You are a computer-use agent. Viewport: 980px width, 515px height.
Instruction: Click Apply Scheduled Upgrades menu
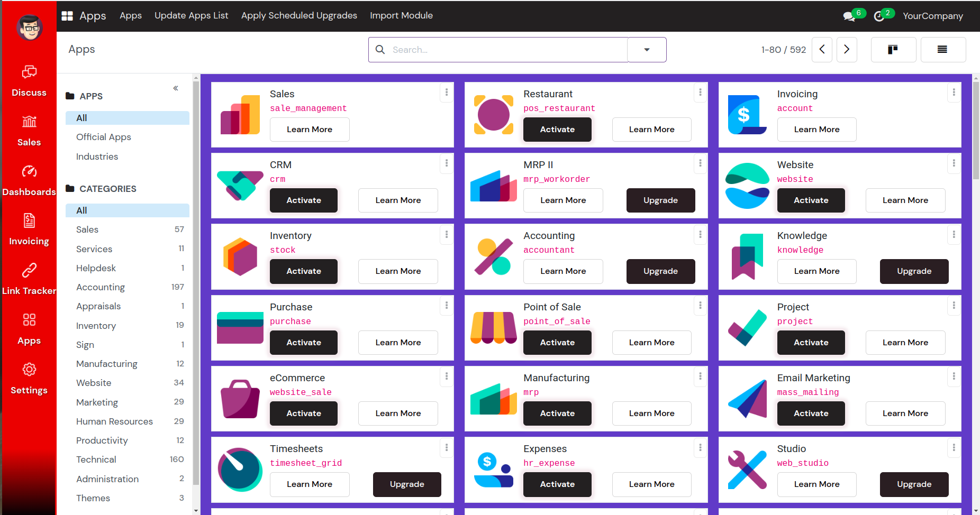tap(299, 16)
